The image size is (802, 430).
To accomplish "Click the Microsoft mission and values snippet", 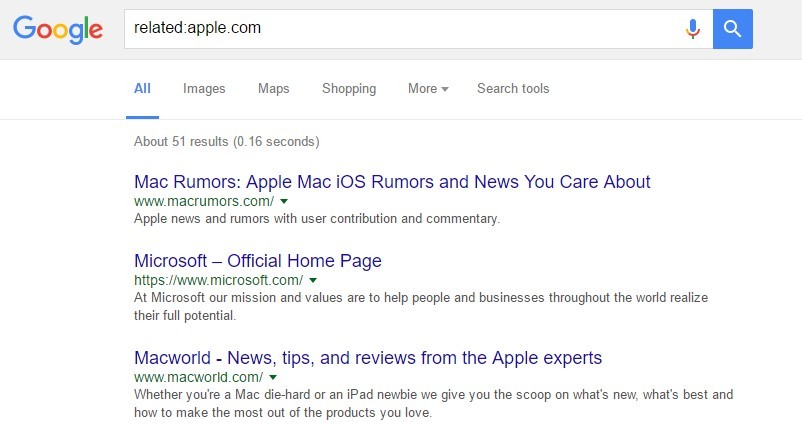I will coord(421,306).
